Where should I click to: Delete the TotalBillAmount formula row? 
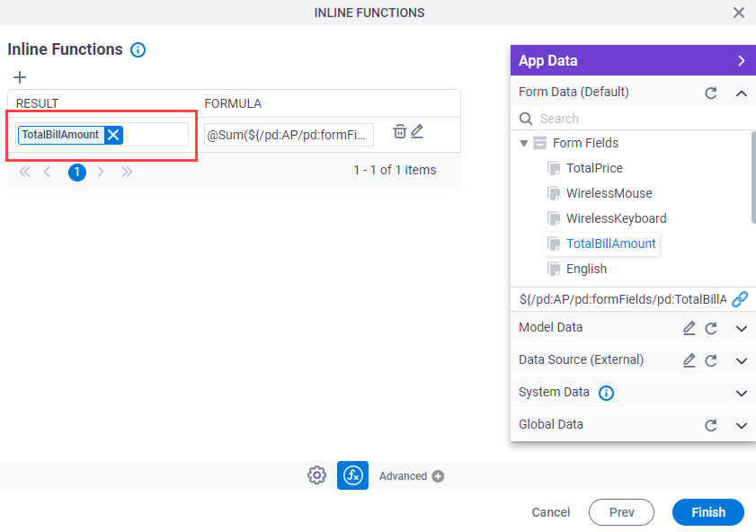(399, 131)
